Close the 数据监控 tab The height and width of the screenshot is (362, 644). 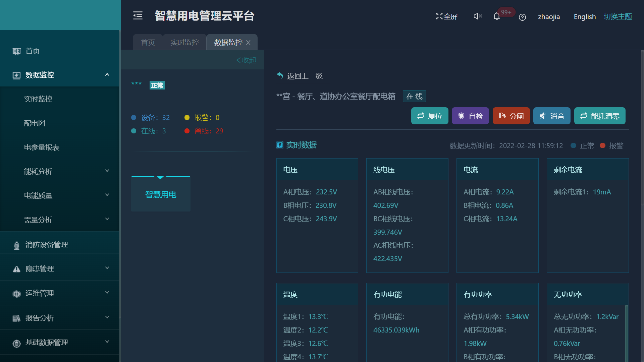(248, 43)
